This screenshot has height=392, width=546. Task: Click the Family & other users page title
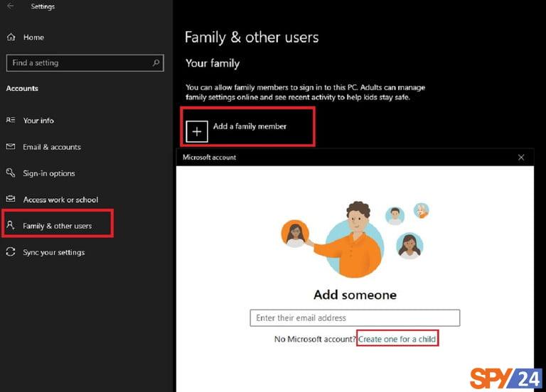point(252,37)
